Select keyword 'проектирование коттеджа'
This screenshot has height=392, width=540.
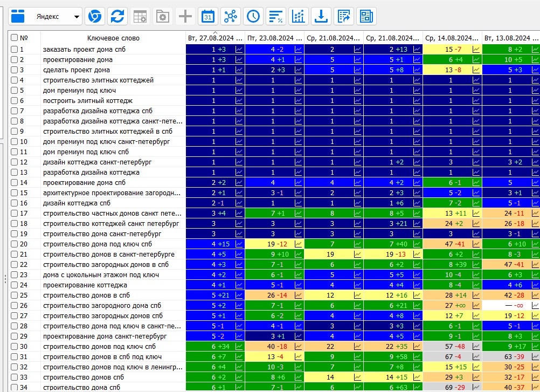click(85, 285)
